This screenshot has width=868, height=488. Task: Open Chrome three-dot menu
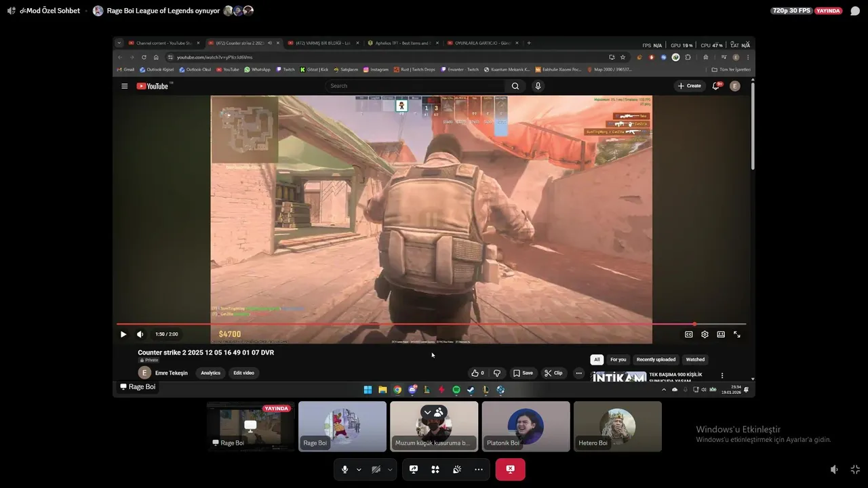coord(748,57)
